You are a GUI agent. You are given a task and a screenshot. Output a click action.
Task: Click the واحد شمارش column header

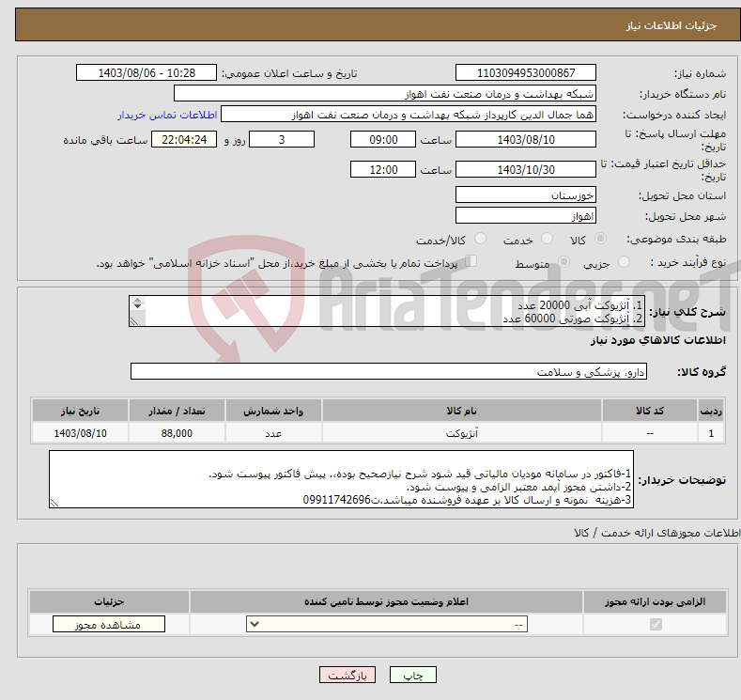tap(273, 411)
